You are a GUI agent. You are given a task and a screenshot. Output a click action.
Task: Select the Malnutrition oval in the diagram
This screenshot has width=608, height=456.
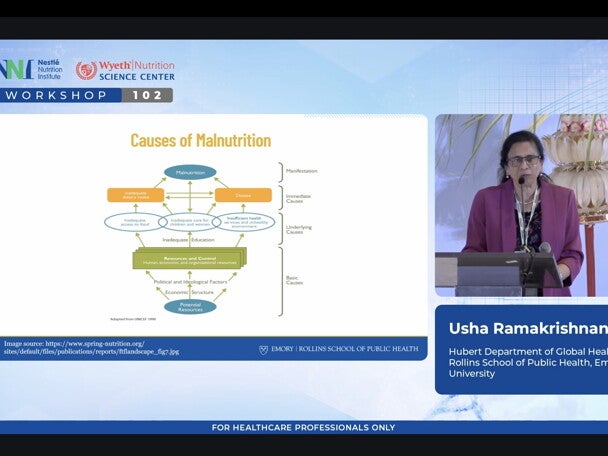pos(190,173)
